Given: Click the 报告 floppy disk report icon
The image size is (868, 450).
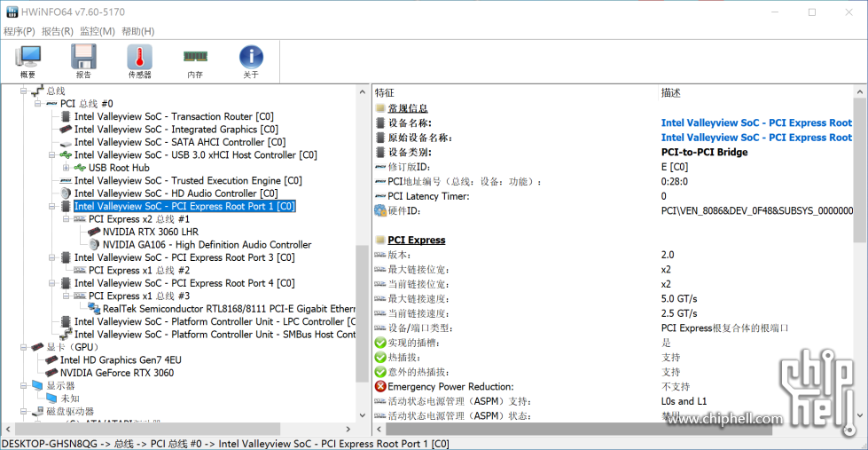Looking at the screenshot, I should (x=83, y=61).
